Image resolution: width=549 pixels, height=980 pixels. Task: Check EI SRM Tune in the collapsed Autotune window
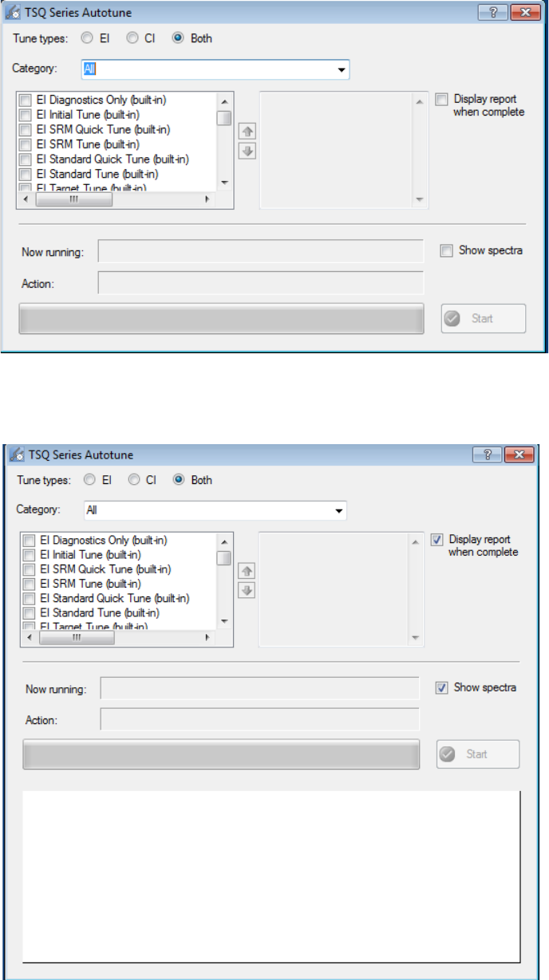click(x=26, y=144)
